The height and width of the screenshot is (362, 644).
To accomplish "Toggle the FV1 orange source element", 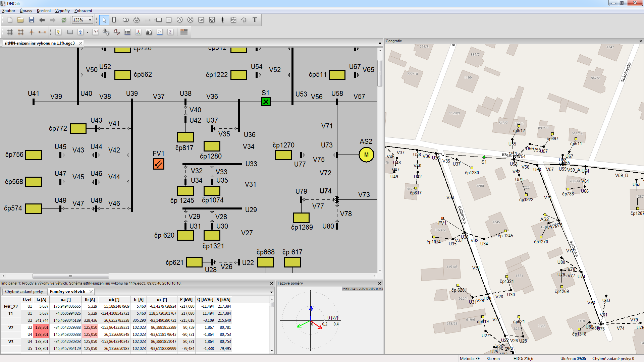I will 158,164.
